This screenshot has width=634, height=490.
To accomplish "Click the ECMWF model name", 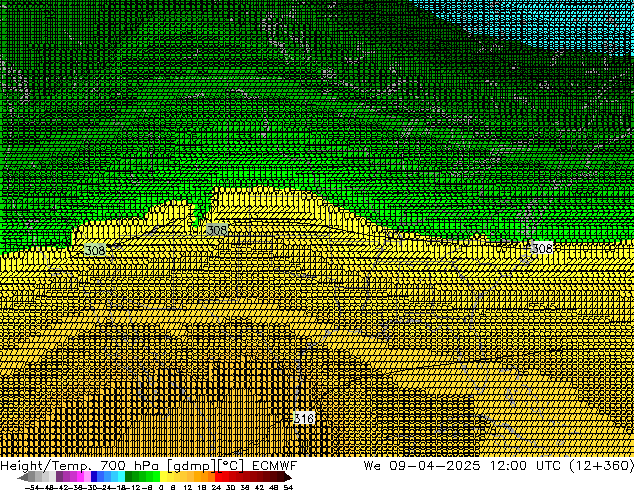I will click(x=275, y=465).
